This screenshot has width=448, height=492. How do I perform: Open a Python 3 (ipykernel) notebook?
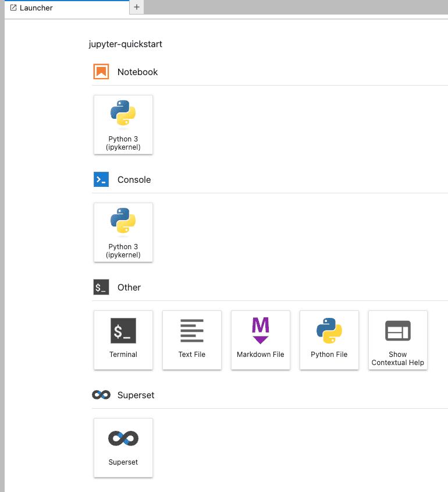coord(123,125)
